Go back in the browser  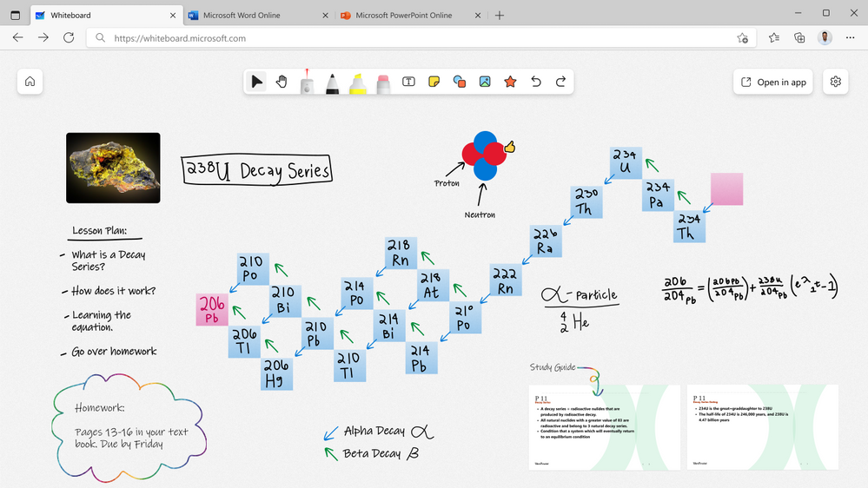click(x=17, y=37)
